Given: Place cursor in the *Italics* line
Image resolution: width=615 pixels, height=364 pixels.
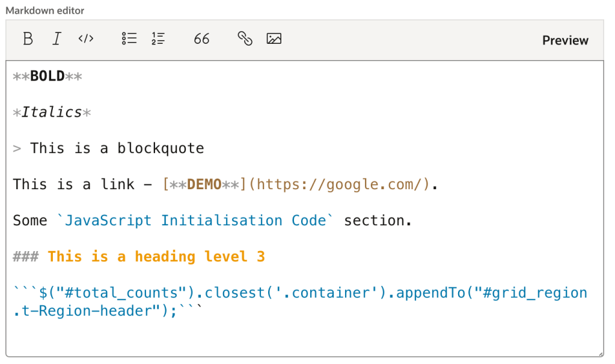Looking at the screenshot, I should click(52, 112).
